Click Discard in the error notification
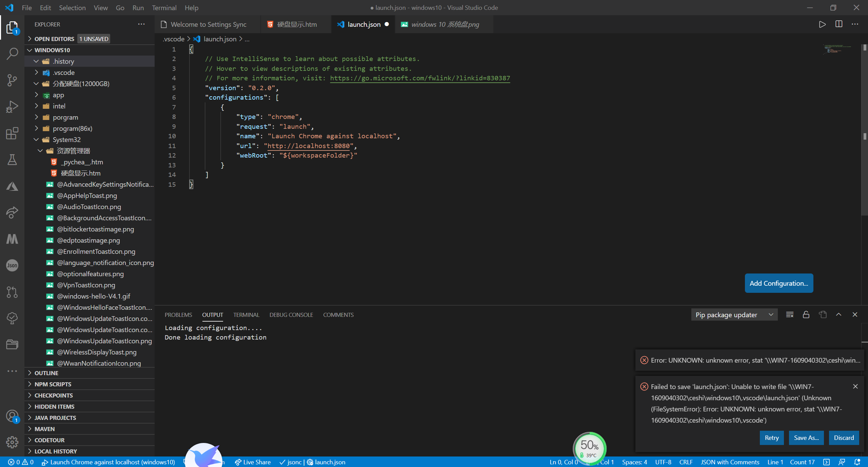This screenshot has height=467, width=868. pyautogui.click(x=844, y=438)
